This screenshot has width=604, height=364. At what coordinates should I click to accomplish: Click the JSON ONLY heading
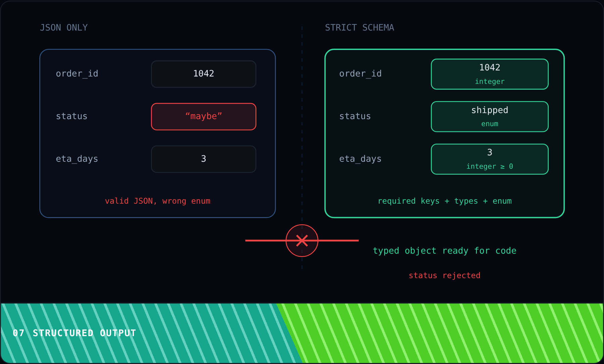click(x=64, y=28)
